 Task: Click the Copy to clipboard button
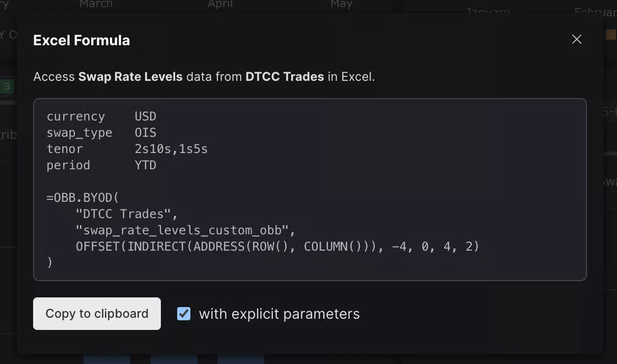97,314
